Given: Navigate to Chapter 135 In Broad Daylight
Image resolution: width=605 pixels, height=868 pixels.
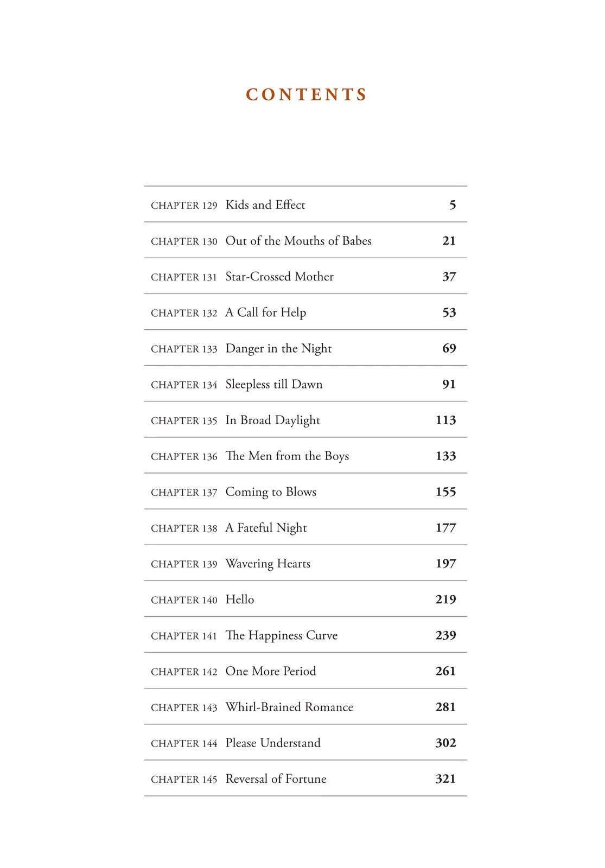Looking at the screenshot, I should (305, 419).
